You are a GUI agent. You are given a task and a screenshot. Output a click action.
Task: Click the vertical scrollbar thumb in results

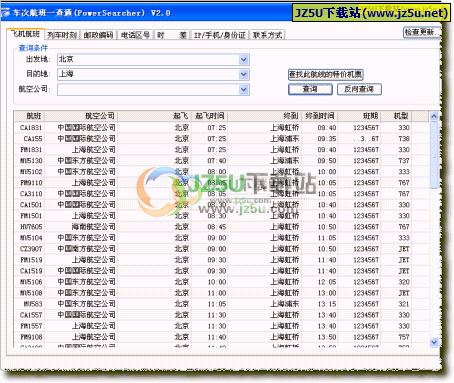[x=434, y=155]
